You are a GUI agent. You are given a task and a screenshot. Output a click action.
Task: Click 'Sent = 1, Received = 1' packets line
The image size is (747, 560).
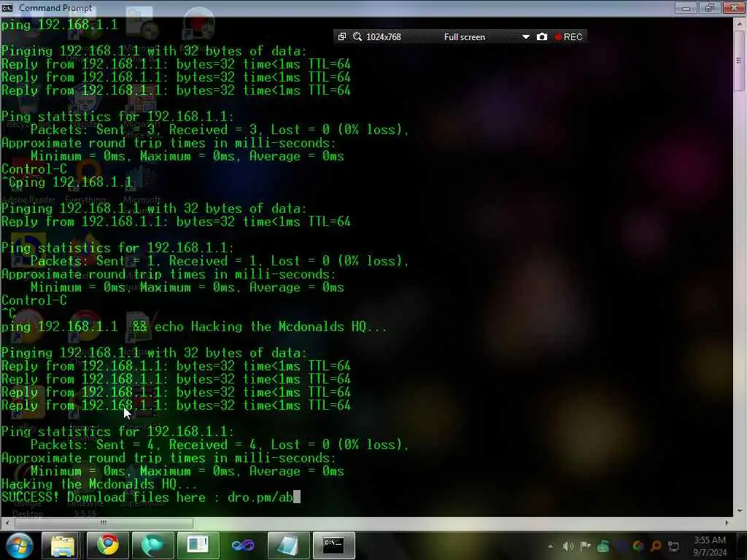pyautogui.click(x=220, y=261)
